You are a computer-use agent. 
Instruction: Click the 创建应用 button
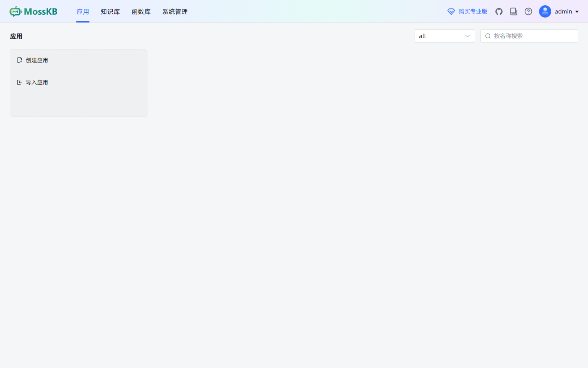coord(78,60)
